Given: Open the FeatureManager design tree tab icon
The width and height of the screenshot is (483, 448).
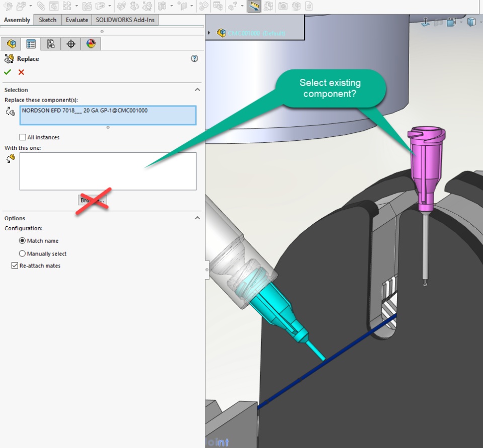Looking at the screenshot, I should (11, 44).
